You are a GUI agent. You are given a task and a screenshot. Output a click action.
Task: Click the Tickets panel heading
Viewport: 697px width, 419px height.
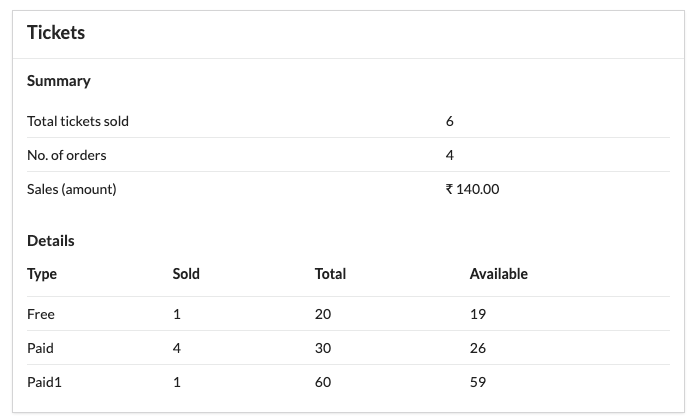coord(56,33)
